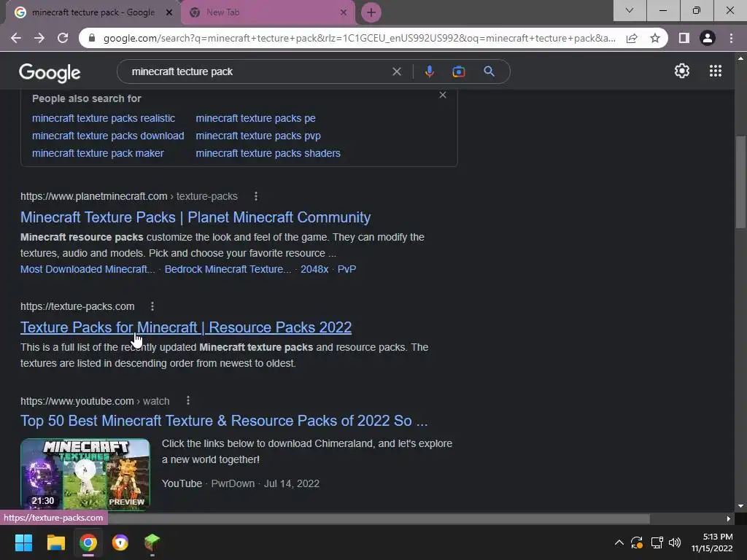The width and height of the screenshot is (747, 560).
Task: Search minecraft texture packs realistic
Action: (x=104, y=118)
